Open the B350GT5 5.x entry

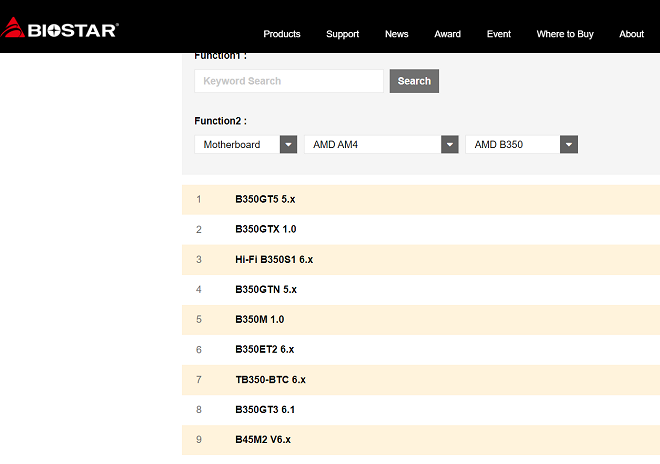click(265, 199)
